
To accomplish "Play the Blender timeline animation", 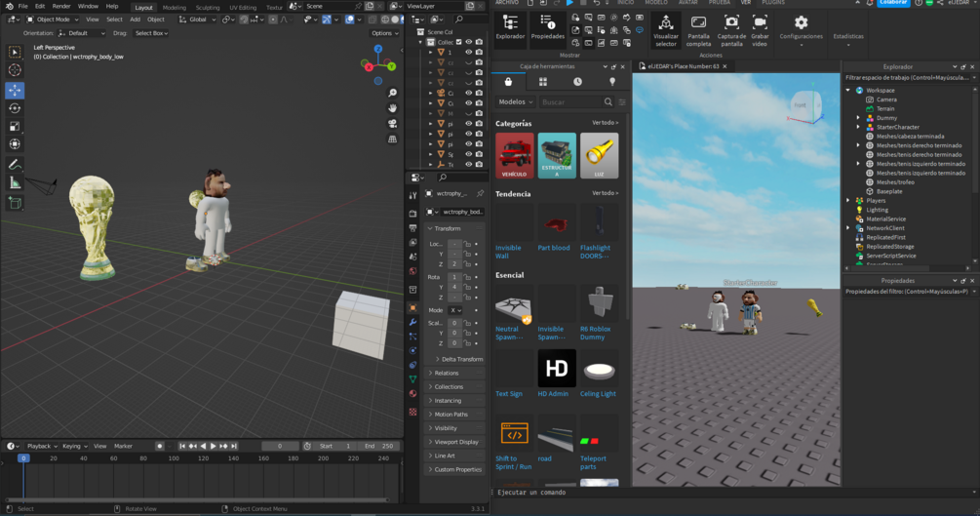I will 214,446.
